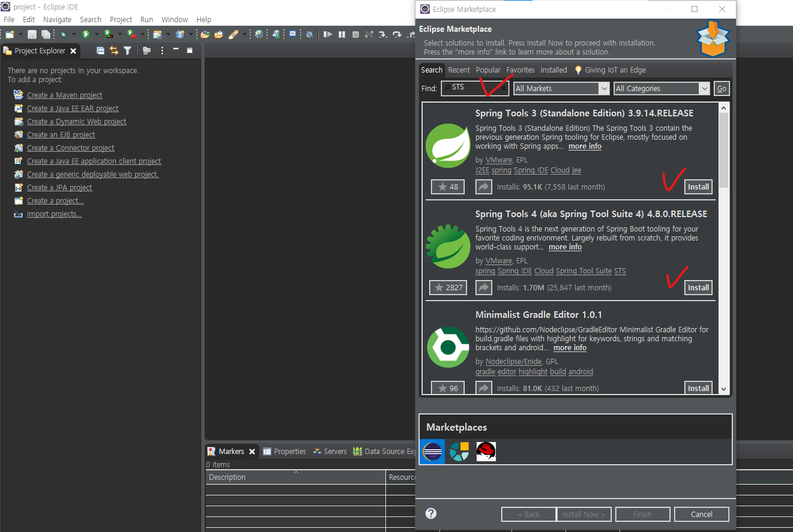Click the Spring Tools 3 leaf logo
Screen dimensions: 793x532
coord(448,146)
